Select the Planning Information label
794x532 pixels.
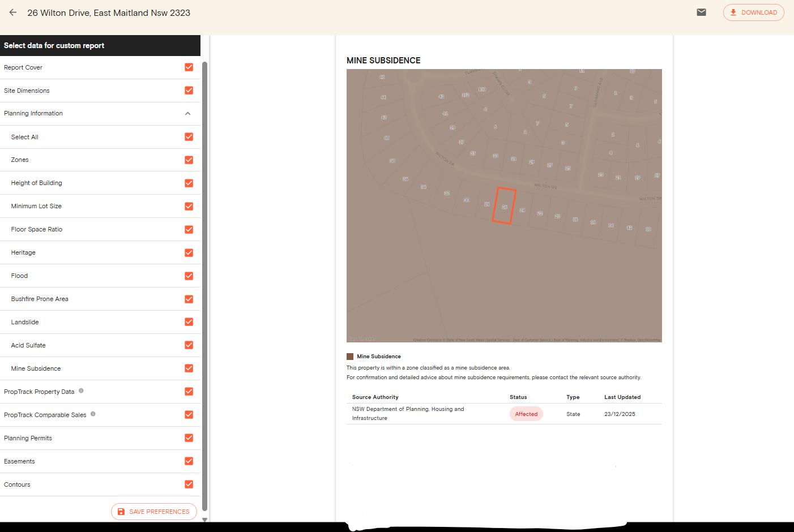[33, 114]
